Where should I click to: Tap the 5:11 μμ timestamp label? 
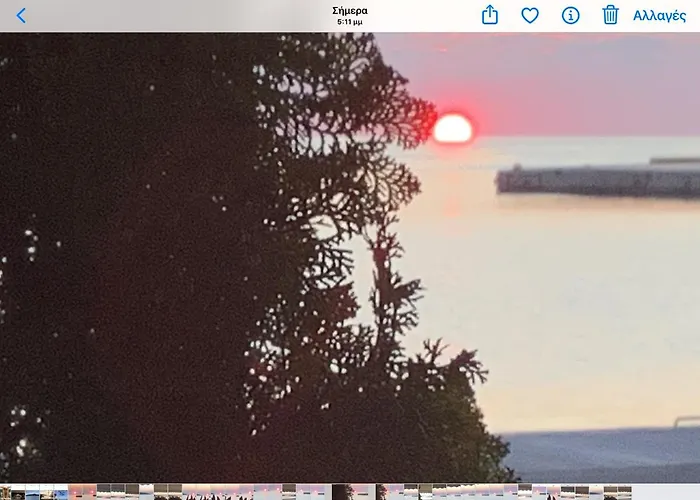tap(350, 21)
